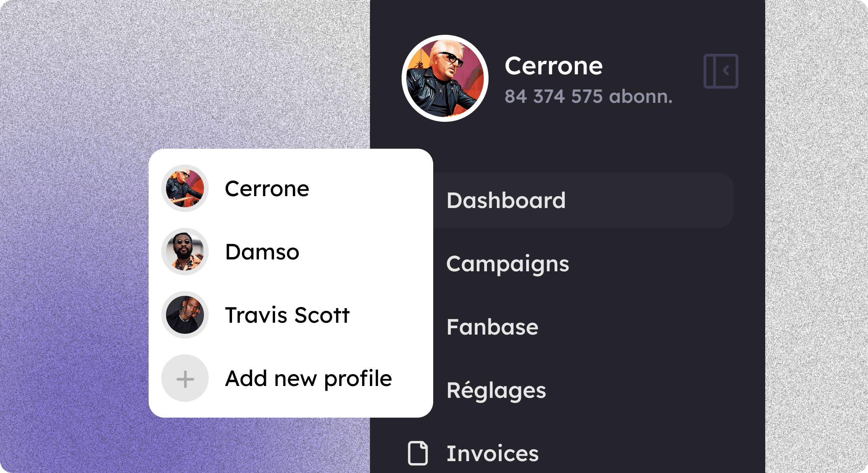Click Damso's avatar in the profile list

click(185, 252)
